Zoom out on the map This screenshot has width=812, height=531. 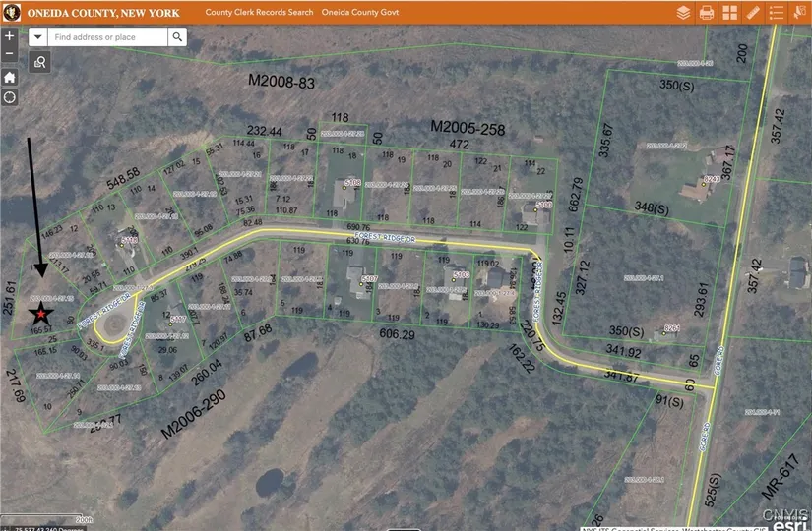pyautogui.click(x=10, y=53)
